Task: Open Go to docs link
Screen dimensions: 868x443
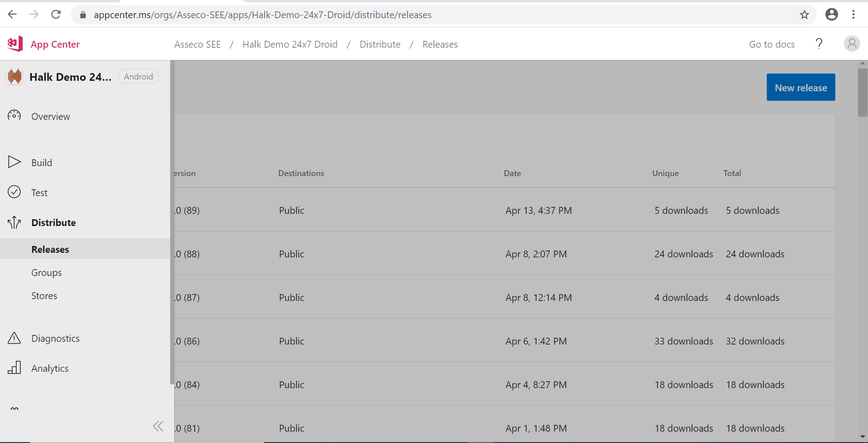Action: point(772,44)
